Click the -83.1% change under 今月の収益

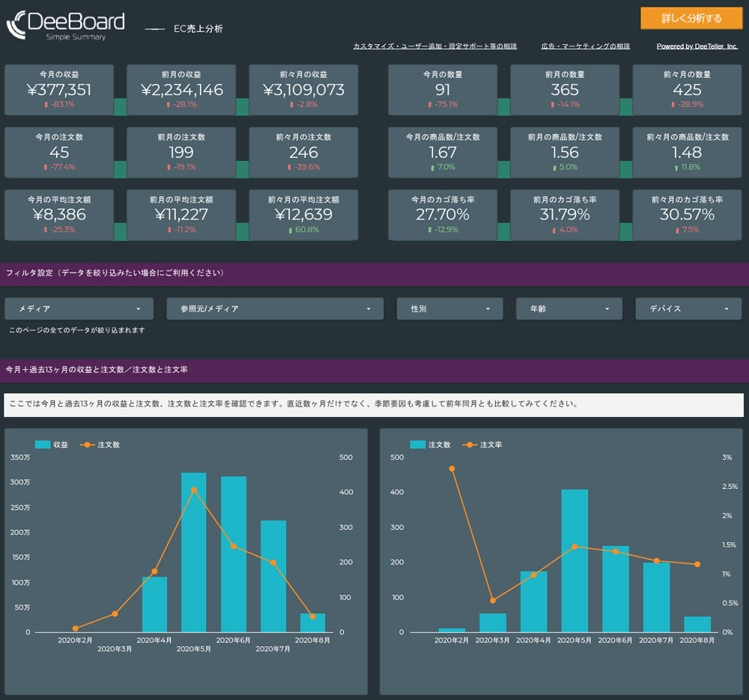(60, 105)
